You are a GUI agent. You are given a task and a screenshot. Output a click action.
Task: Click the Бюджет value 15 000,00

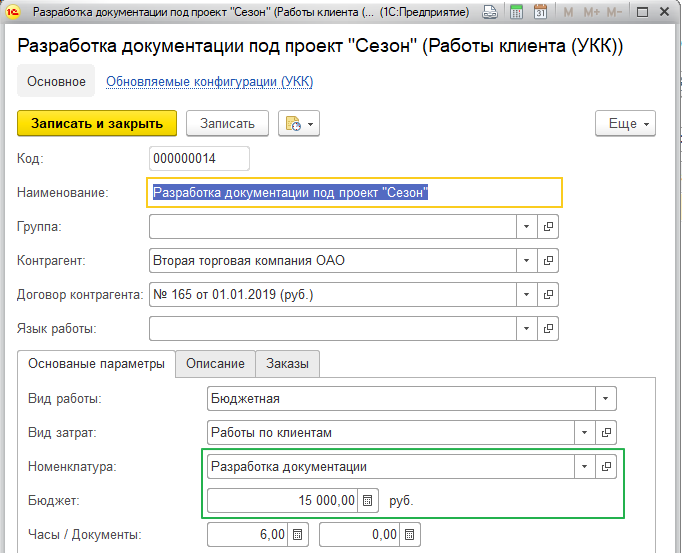[x=282, y=500]
